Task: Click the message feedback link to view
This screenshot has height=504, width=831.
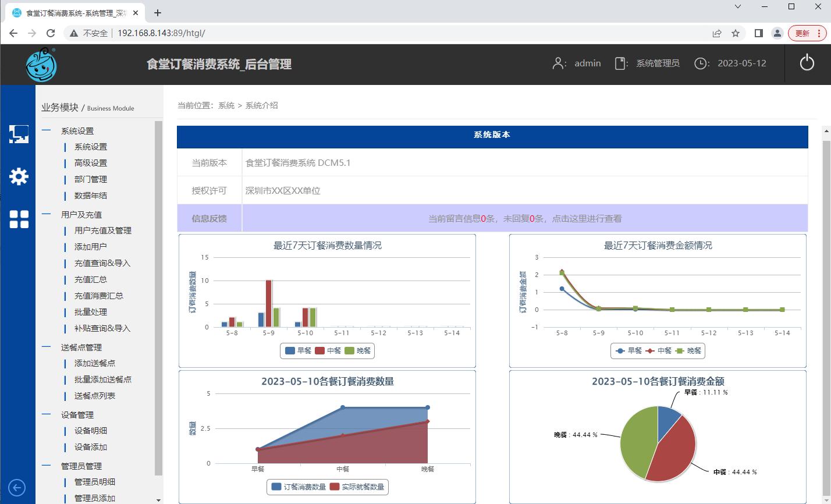Action: (x=524, y=219)
